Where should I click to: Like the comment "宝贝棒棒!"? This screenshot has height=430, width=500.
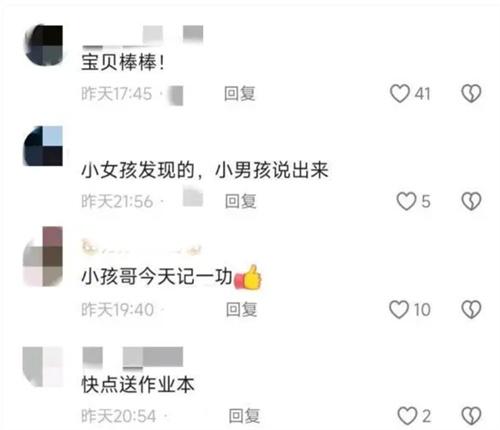[400, 93]
